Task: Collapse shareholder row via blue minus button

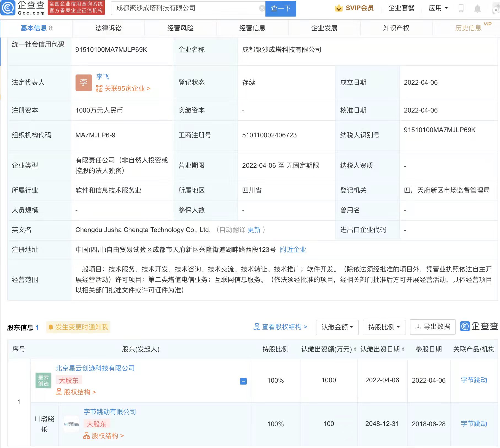Action: tap(243, 381)
